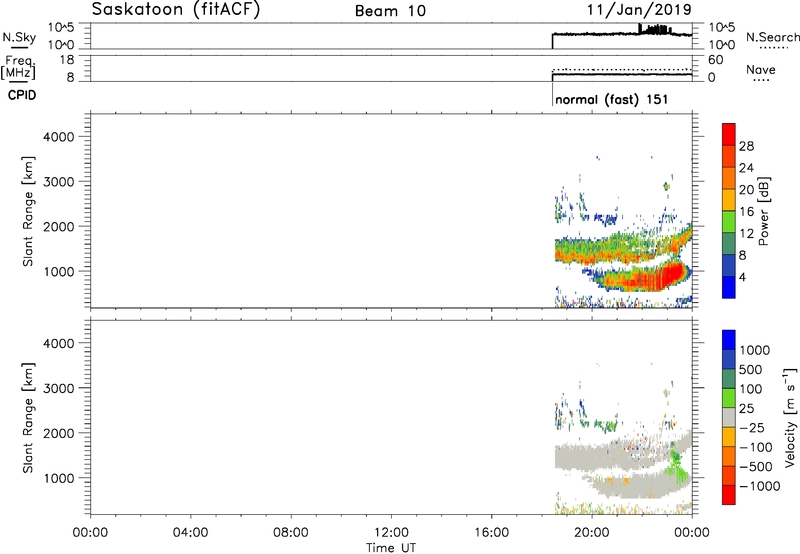
Task: Select the 'normal (fast) 151' CPID text
Action: coord(611,99)
